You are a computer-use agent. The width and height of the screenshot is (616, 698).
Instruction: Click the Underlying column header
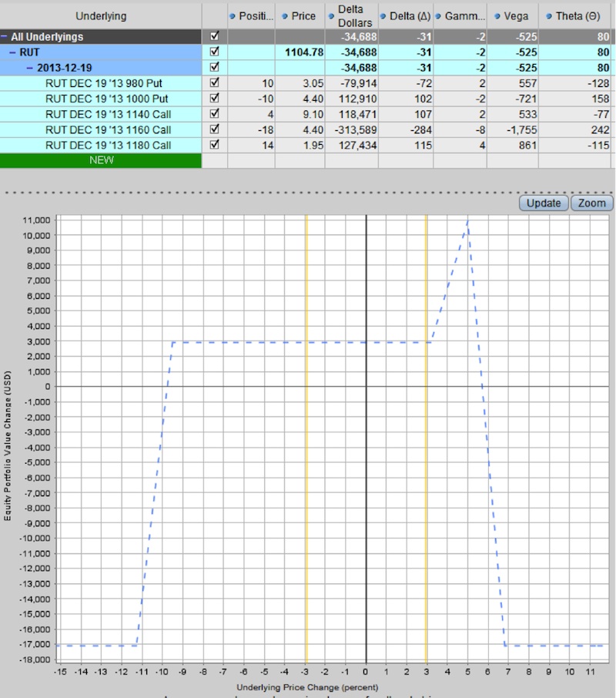[x=101, y=16]
